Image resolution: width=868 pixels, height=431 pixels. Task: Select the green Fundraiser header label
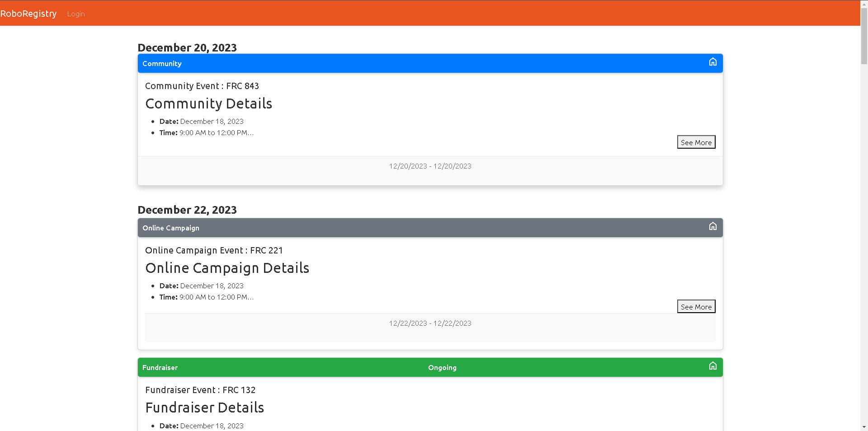click(x=160, y=368)
